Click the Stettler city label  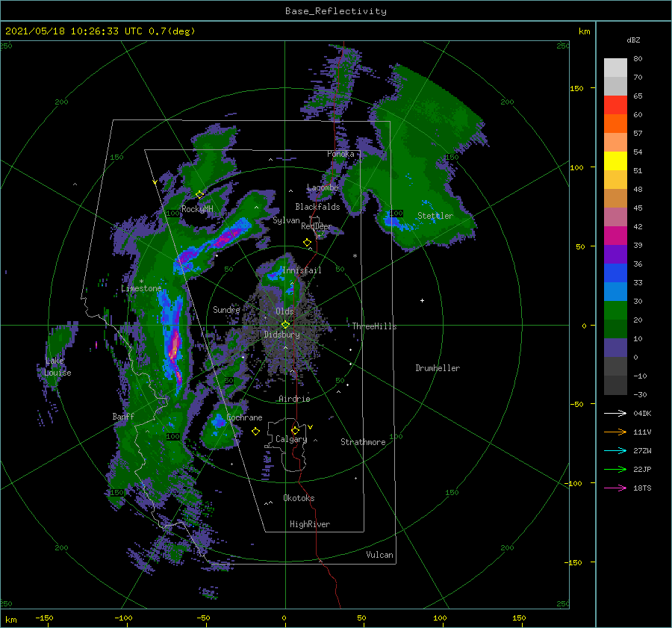pos(435,216)
